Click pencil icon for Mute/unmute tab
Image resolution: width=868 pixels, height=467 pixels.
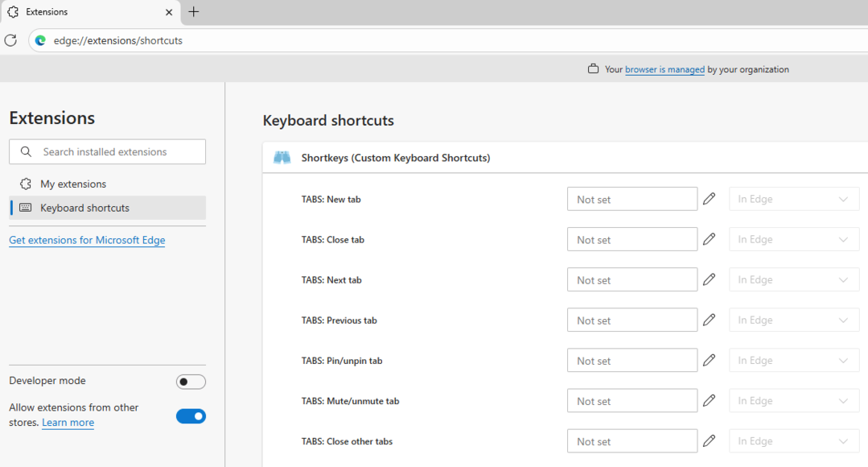[x=709, y=400]
